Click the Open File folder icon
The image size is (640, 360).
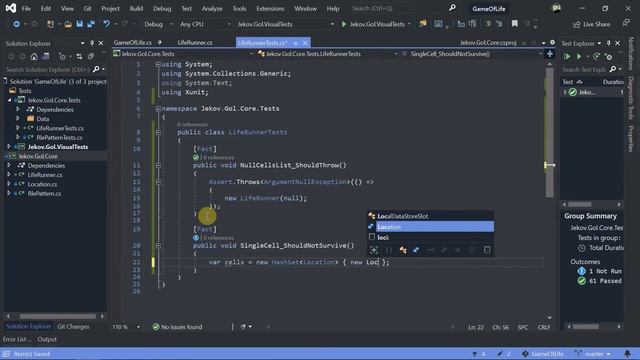(68, 24)
